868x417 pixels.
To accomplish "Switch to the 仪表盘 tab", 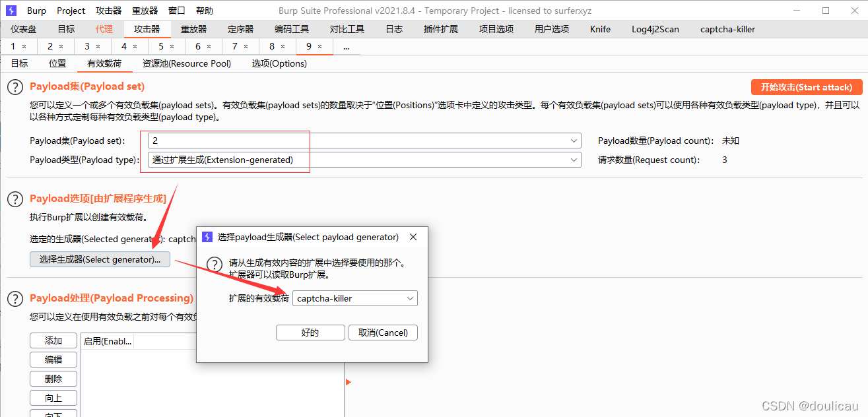I will tap(24, 29).
